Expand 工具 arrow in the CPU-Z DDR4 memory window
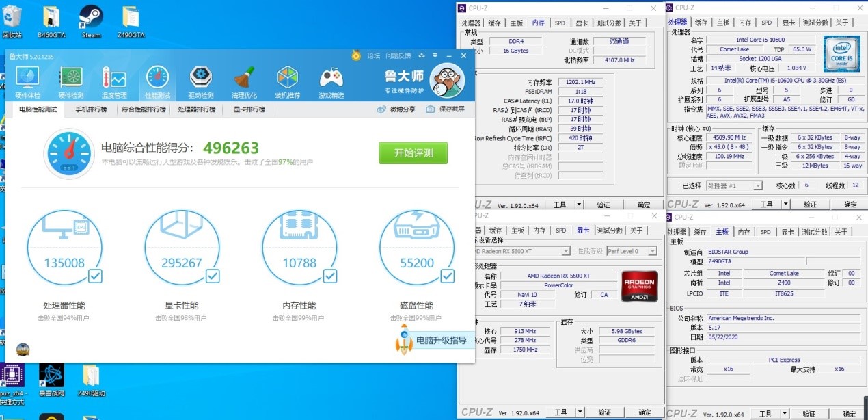This screenshot has height=420, width=868. 580,205
